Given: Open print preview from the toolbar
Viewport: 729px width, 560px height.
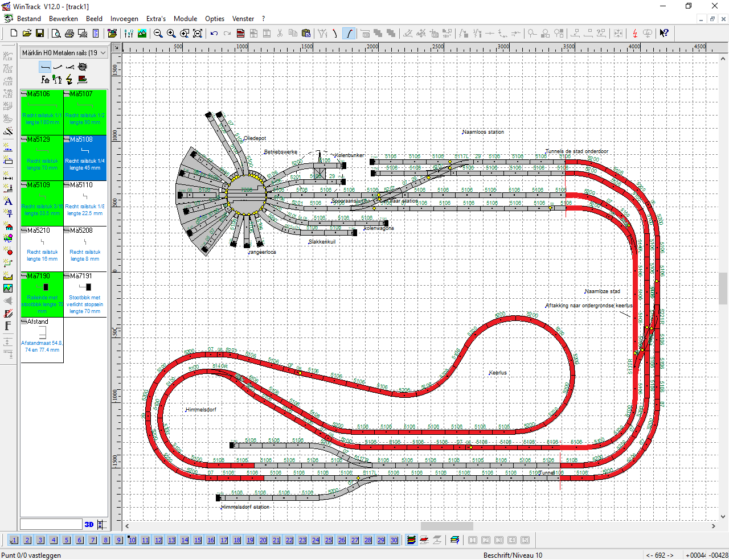Looking at the screenshot, I should [x=56, y=34].
